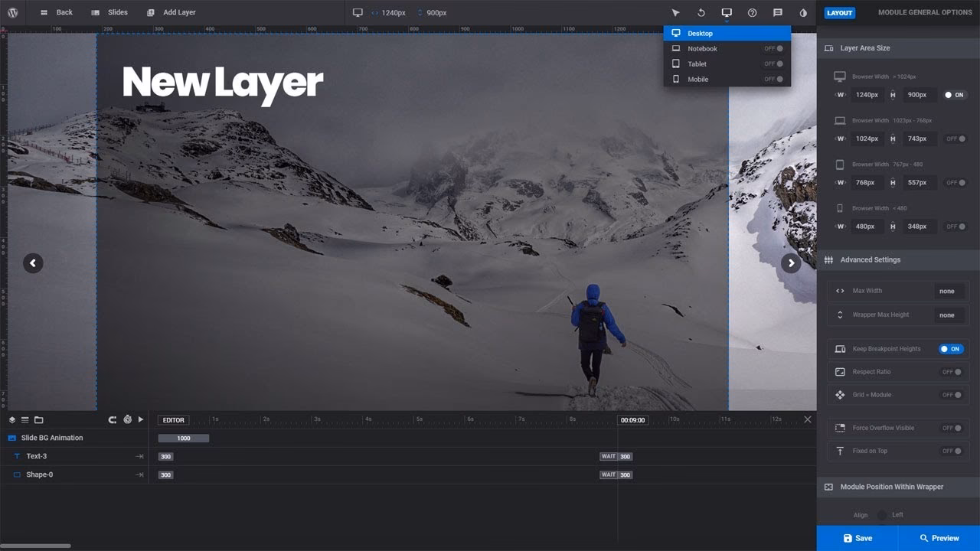
Task: Select the arrow pointer tool in top toolbar
Action: 675,12
